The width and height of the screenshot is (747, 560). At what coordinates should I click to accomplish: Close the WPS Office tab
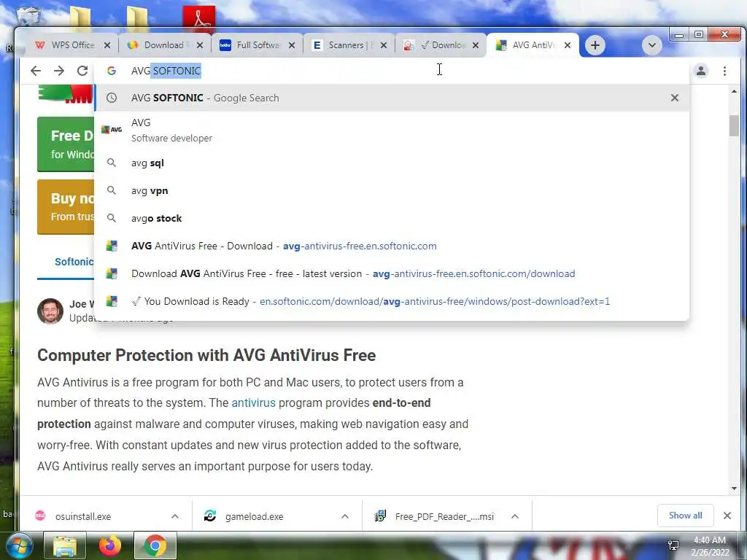107,45
